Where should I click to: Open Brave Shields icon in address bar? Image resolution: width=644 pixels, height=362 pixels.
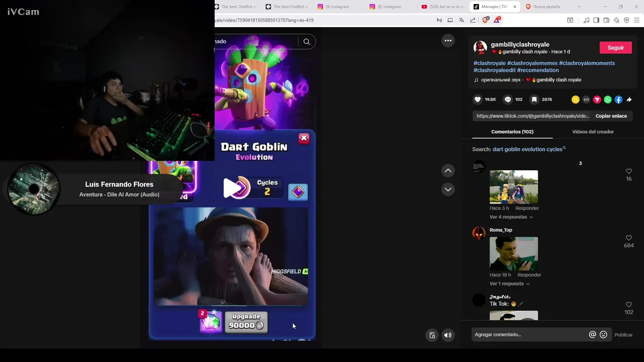pos(485,20)
